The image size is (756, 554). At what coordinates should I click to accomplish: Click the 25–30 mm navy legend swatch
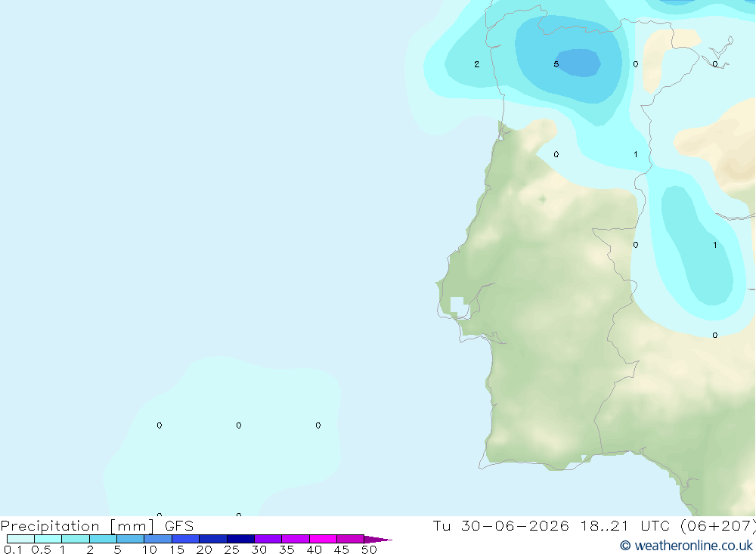point(240,539)
